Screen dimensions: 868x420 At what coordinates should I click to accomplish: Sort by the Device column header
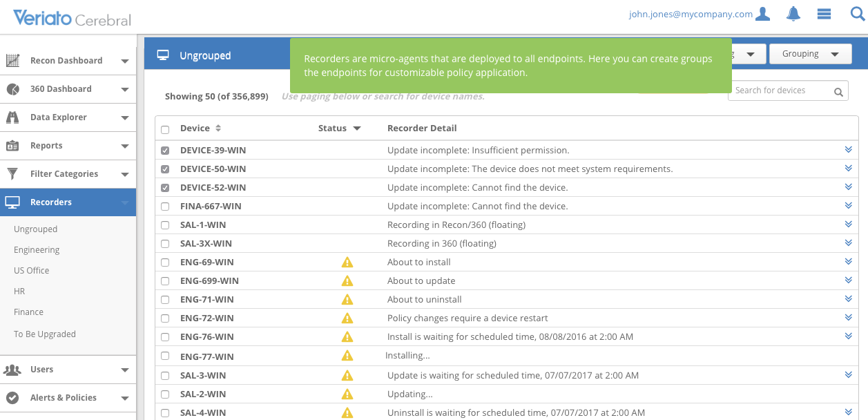click(200, 128)
